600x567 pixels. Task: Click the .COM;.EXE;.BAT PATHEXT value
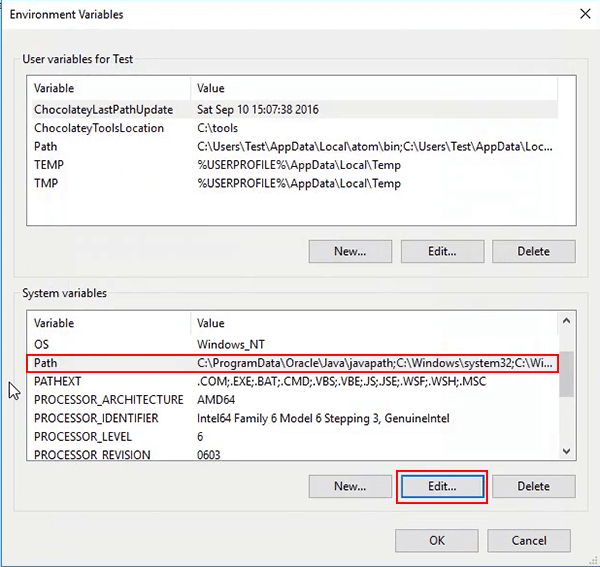[x=341, y=381]
